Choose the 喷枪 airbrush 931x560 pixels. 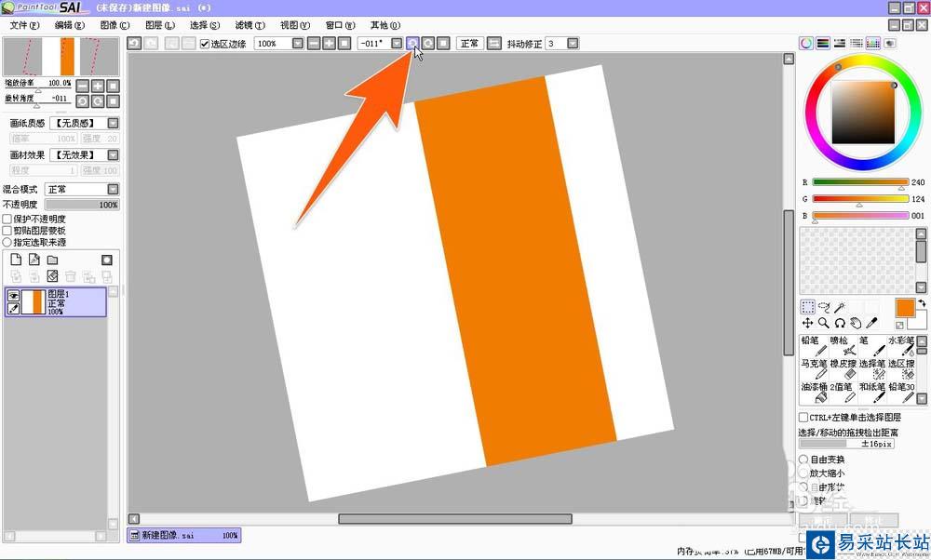(843, 346)
